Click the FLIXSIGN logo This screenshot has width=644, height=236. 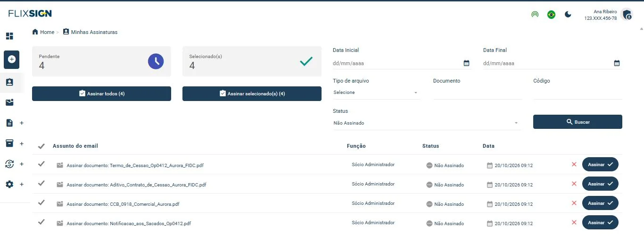point(30,14)
